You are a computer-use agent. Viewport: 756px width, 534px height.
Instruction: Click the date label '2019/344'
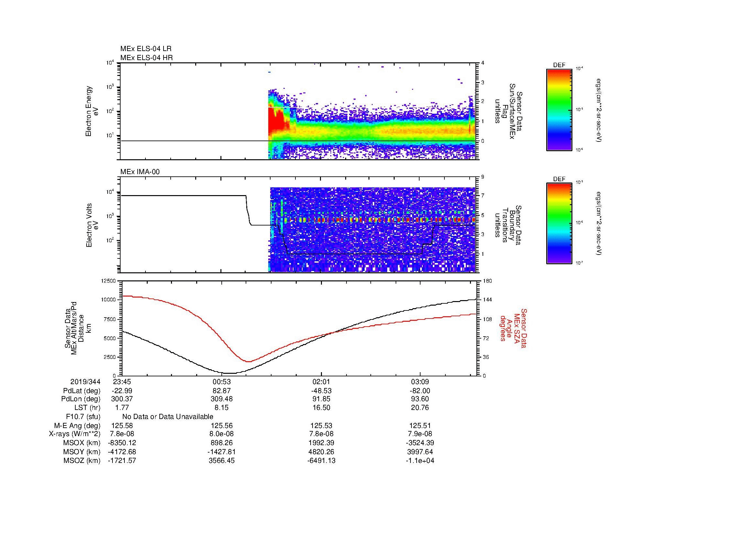point(85,382)
